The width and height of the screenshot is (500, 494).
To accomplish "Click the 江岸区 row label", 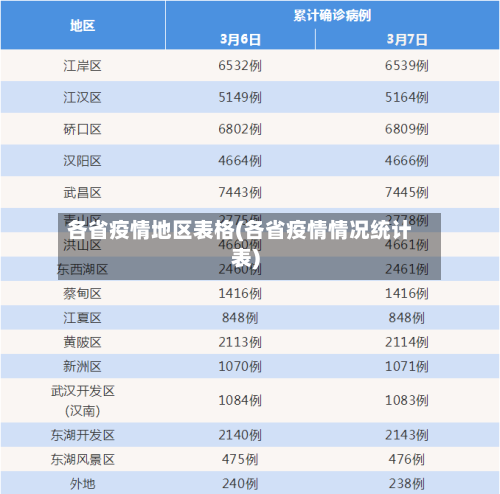I will [x=82, y=66].
